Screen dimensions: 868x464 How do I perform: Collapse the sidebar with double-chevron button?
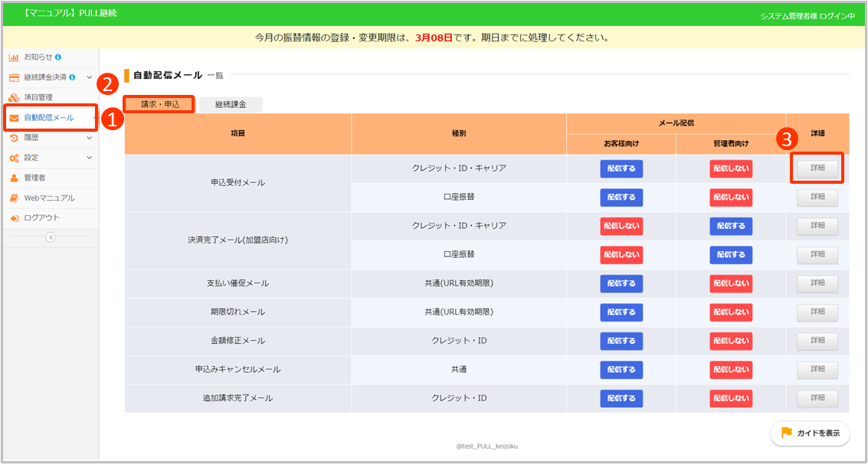(x=51, y=237)
